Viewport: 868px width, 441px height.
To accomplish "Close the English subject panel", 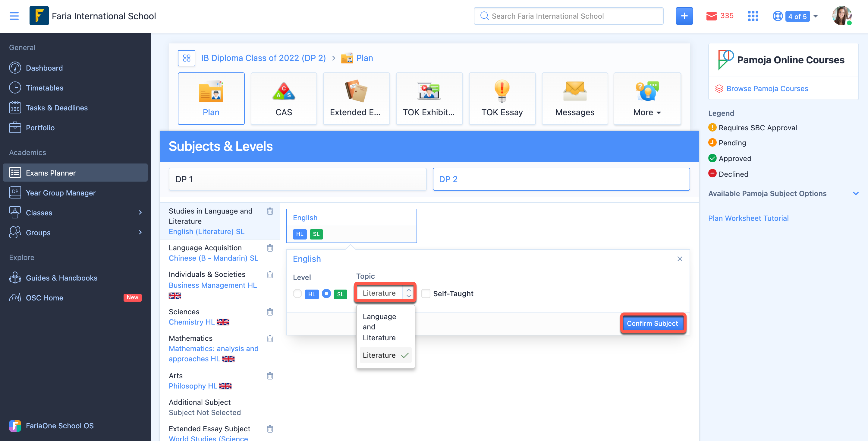I will tap(680, 259).
